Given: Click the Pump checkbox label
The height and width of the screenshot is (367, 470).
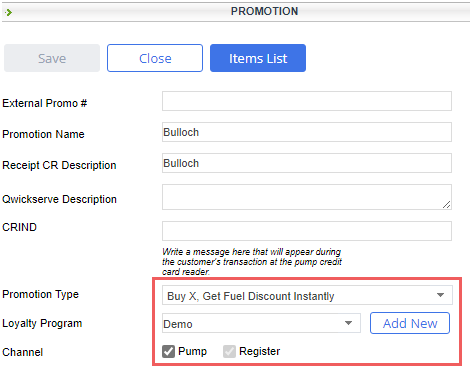Looking at the screenshot, I should (192, 351).
